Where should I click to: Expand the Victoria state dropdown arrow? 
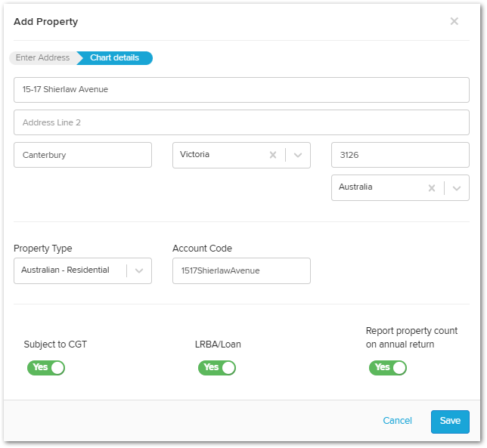point(298,155)
